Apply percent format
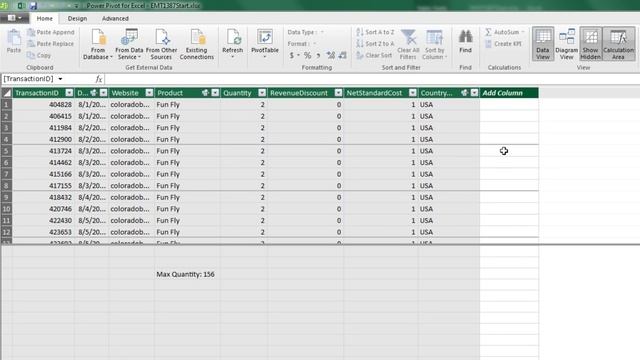The width and height of the screenshot is (640, 360). (307, 55)
